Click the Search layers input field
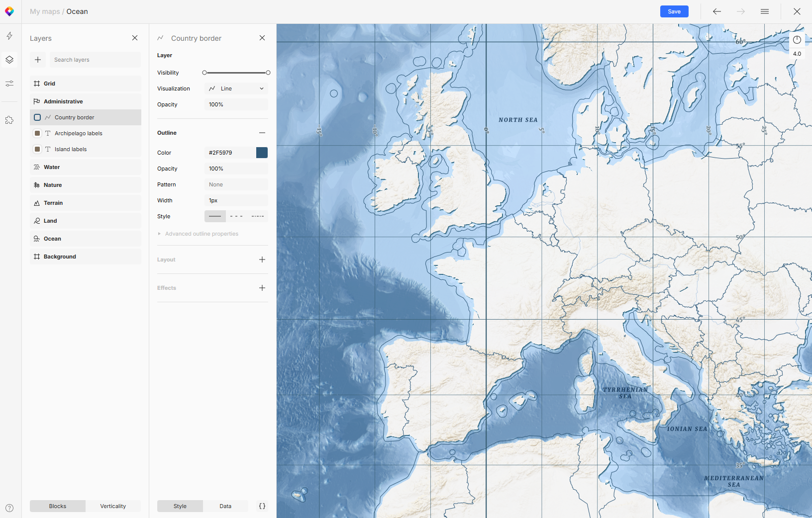 tap(95, 59)
